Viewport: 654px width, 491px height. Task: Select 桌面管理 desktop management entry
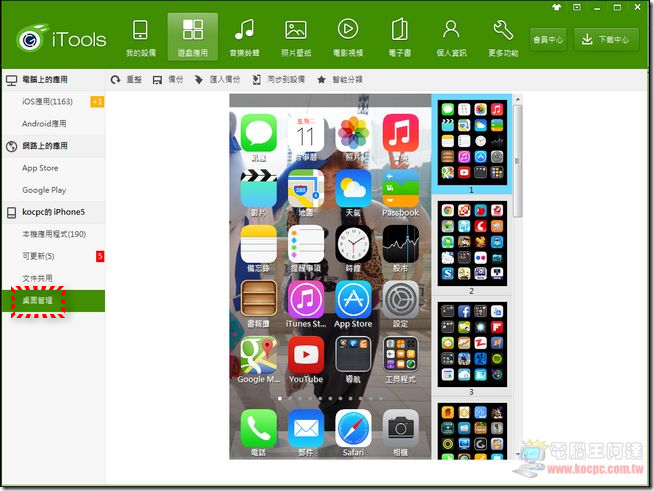[x=53, y=301]
